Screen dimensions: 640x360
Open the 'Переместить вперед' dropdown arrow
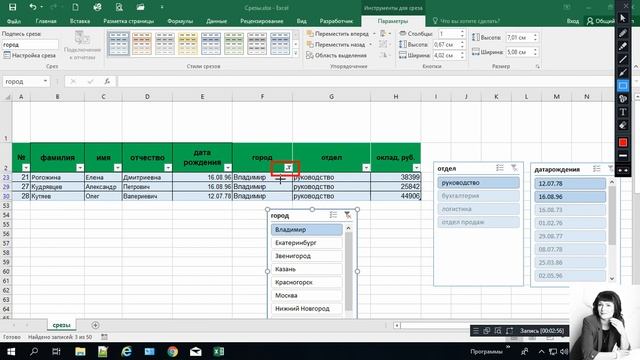(x=374, y=34)
